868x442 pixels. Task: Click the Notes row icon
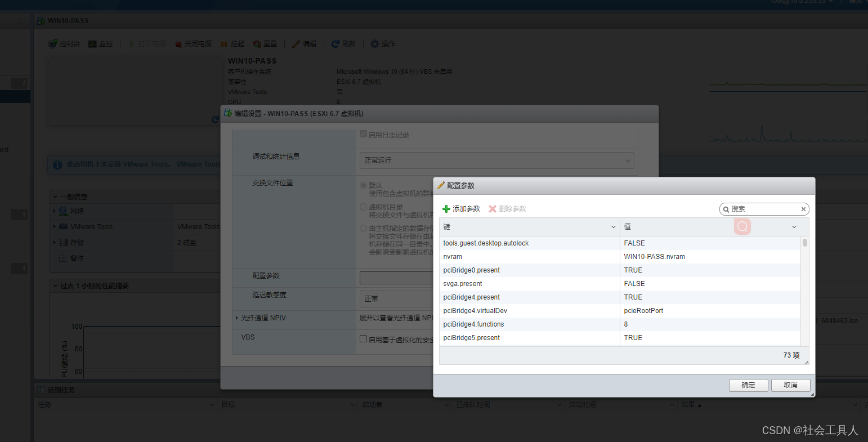coord(64,258)
